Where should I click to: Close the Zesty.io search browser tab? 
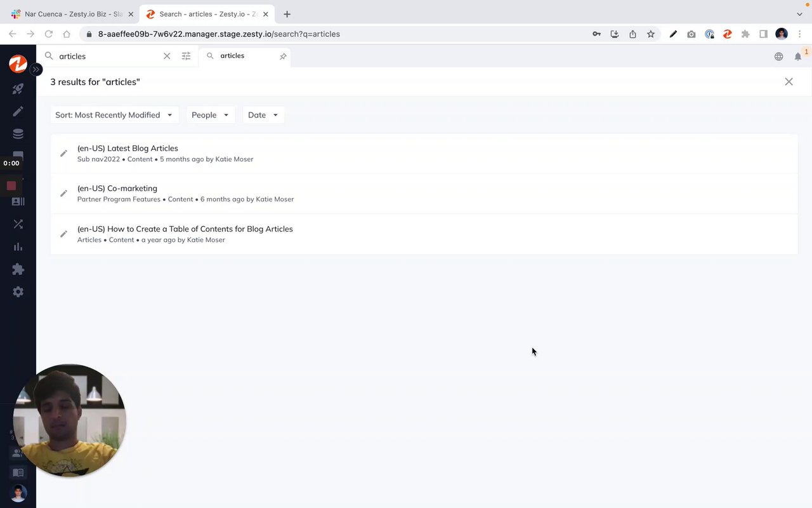tap(265, 14)
